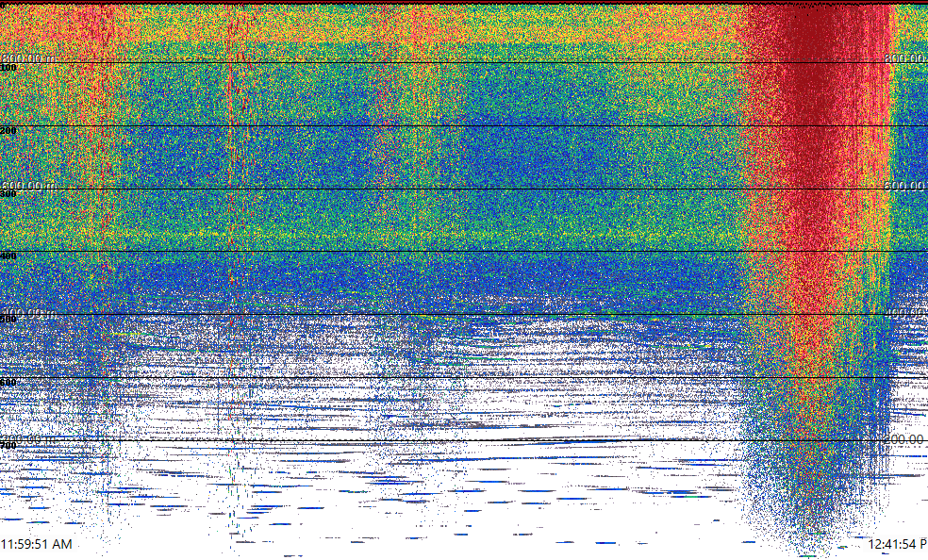Click the 700 depth label
This screenshot has width=928, height=560.
coord(8,445)
